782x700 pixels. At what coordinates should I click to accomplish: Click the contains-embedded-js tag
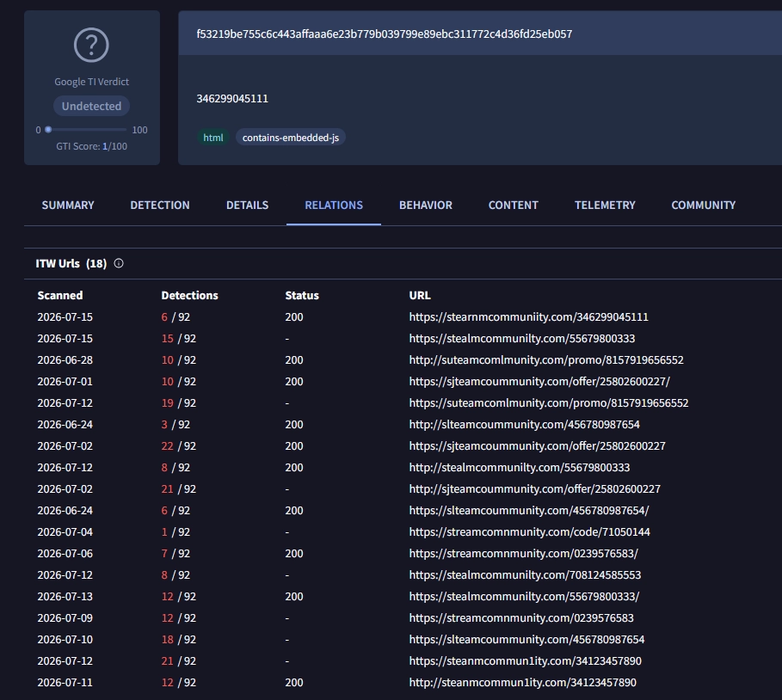click(290, 138)
